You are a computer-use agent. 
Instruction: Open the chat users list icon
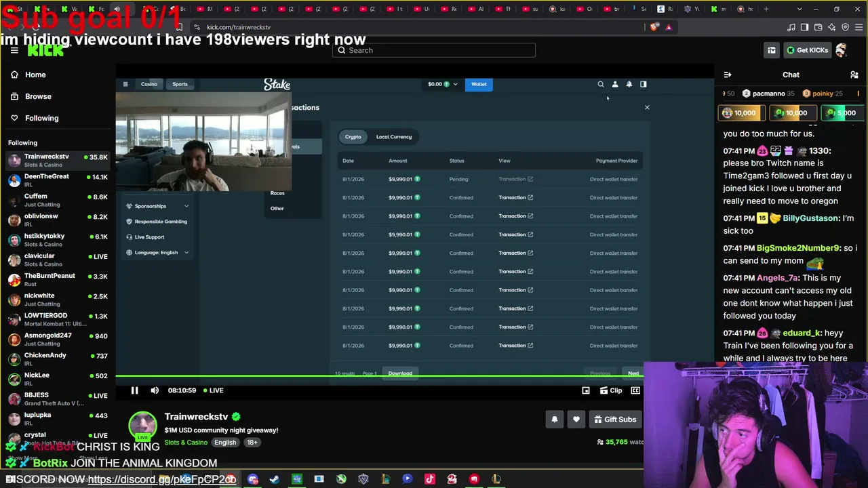[854, 75]
